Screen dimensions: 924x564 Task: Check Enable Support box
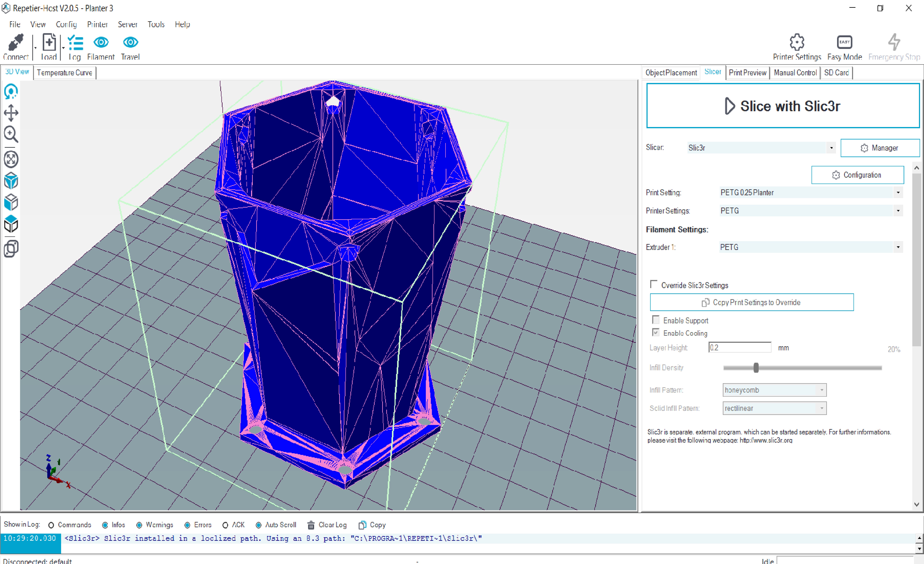coord(655,320)
